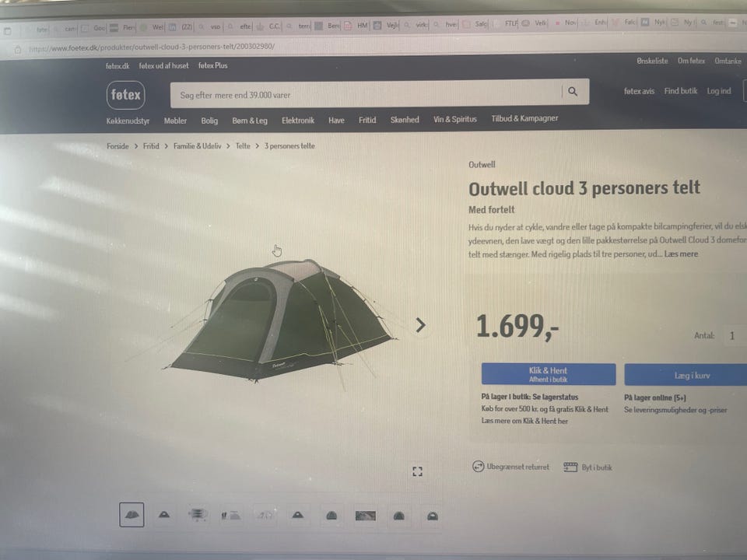Show next tent image with arrow
Image resolution: width=747 pixels, height=560 pixels.
420,325
